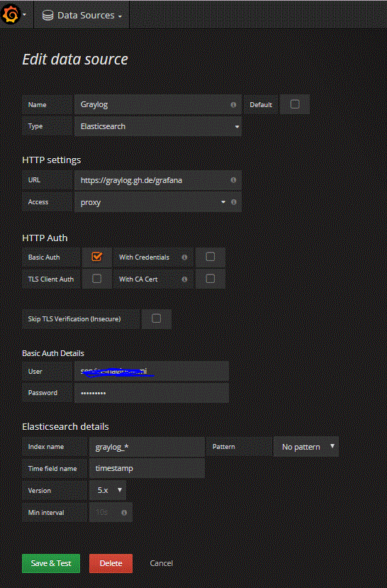Click the red Delete button
This screenshot has width=387, height=588.
pos(111,563)
